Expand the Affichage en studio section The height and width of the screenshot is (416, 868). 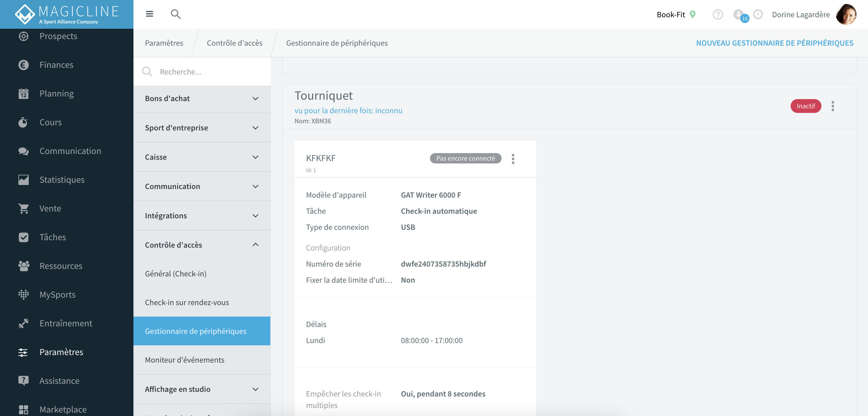click(x=202, y=389)
